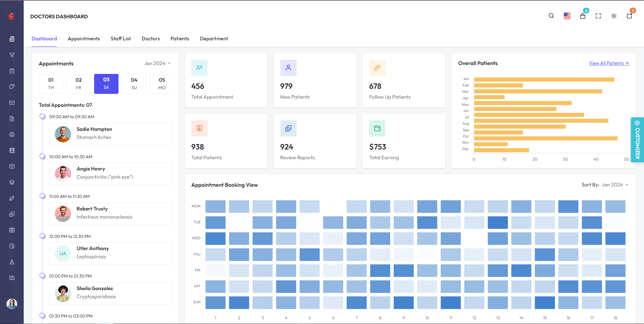The width and height of the screenshot is (644, 324).
Task: Expand the Jan 2024 dropdown in Appointments
Action: tap(157, 63)
